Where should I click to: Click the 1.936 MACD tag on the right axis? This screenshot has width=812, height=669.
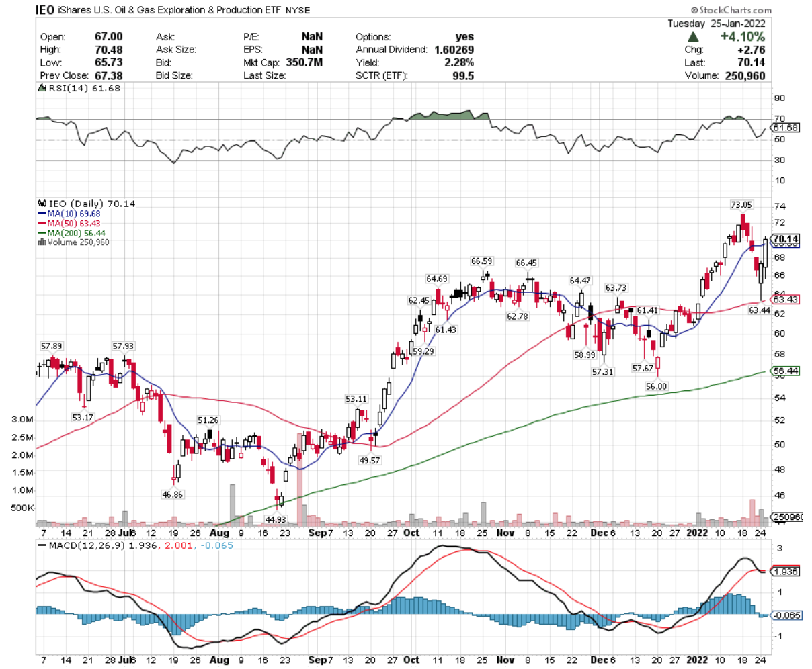pos(786,571)
